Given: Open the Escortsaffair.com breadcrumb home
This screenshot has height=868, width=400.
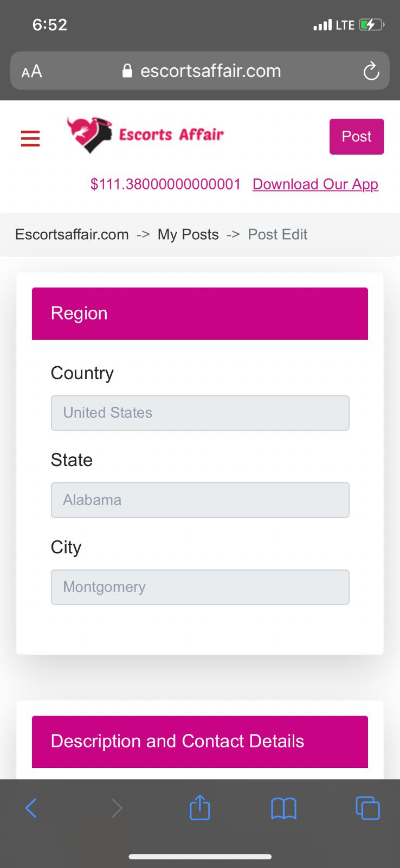Looking at the screenshot, I should tap(72, 234).
